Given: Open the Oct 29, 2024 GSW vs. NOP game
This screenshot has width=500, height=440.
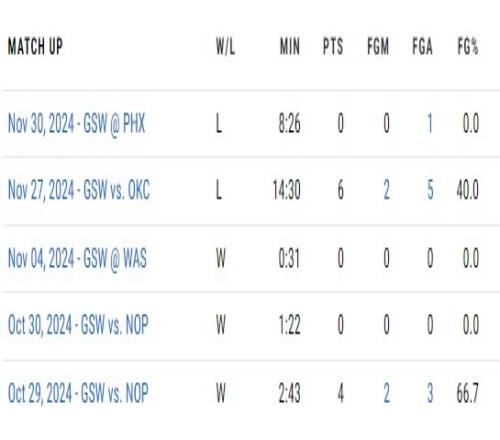Looking at the screenshot, I should [78, 393].
